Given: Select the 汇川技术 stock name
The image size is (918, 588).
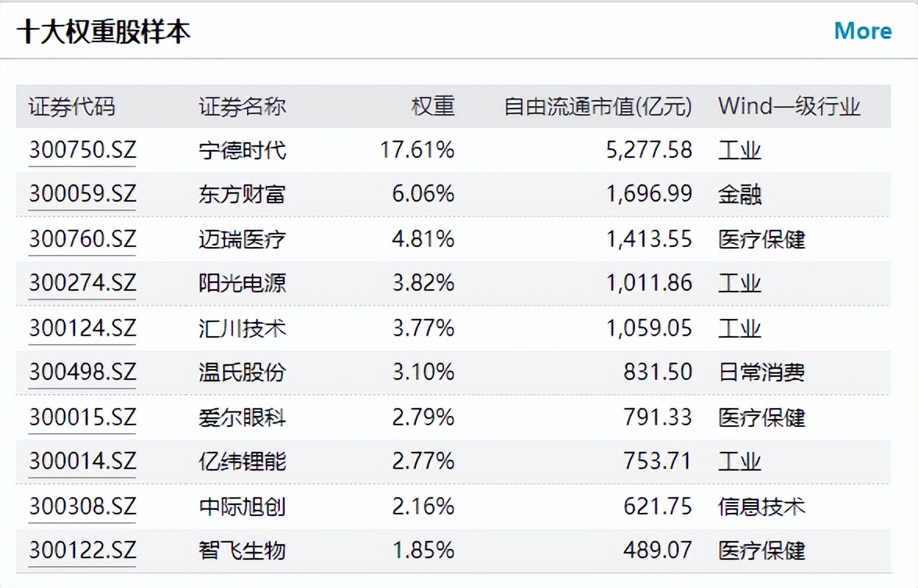Looking at the screenshot, I should 242,328.
